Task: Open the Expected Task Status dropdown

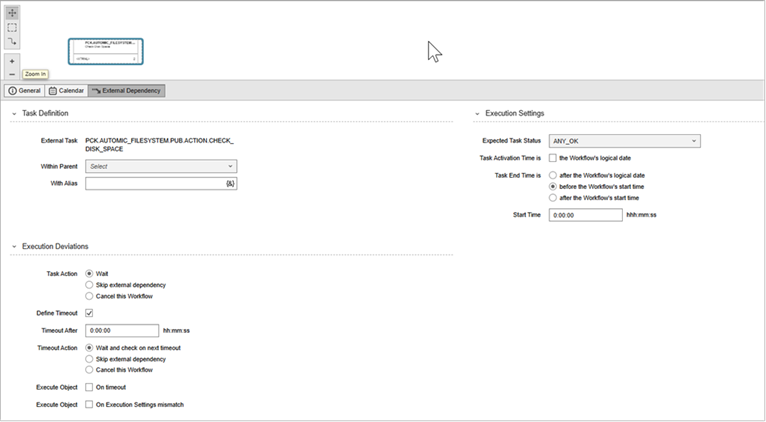Action: click(624, 141)
